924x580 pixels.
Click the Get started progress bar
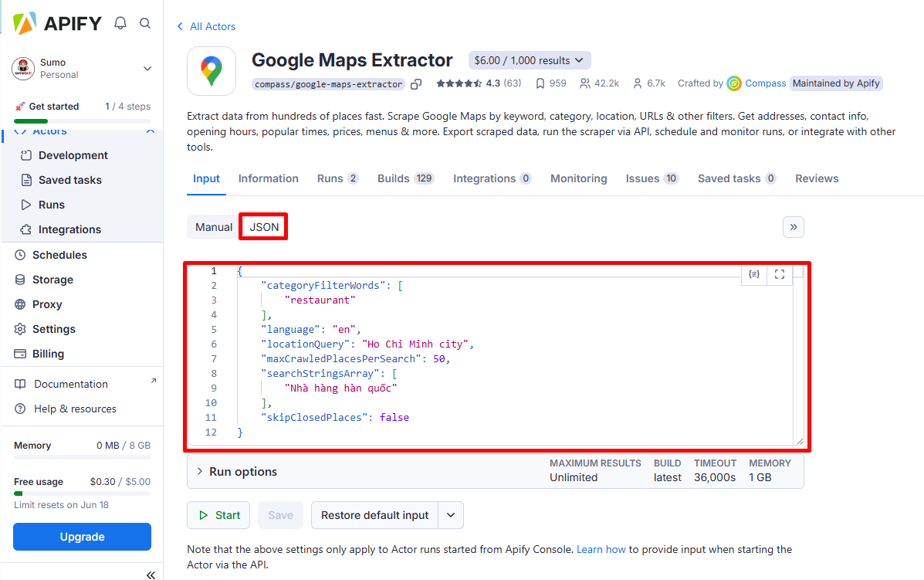pyautogui.click(x=82, y=120)
